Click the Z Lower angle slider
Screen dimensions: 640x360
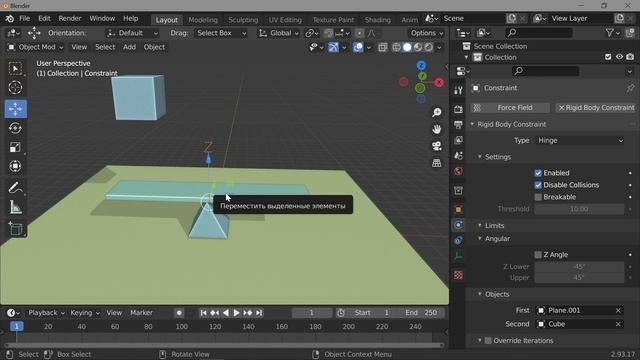(579, 267)
